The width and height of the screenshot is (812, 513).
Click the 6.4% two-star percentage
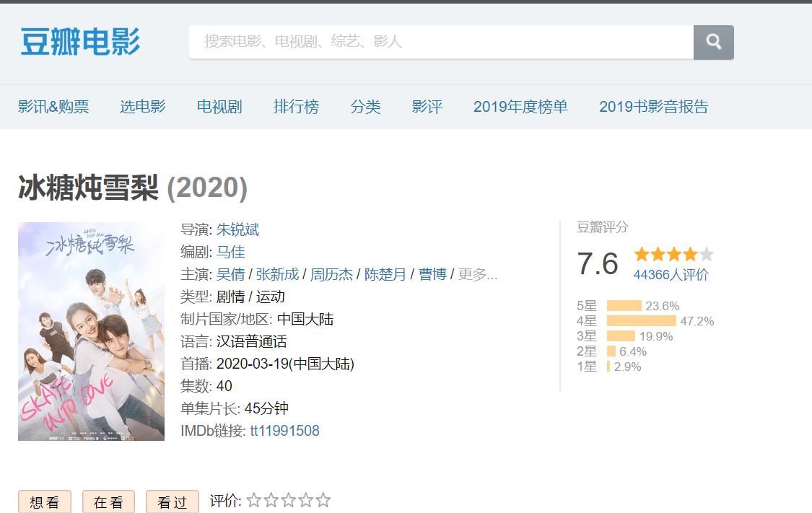pyautogui.click(x=633, y=352)
